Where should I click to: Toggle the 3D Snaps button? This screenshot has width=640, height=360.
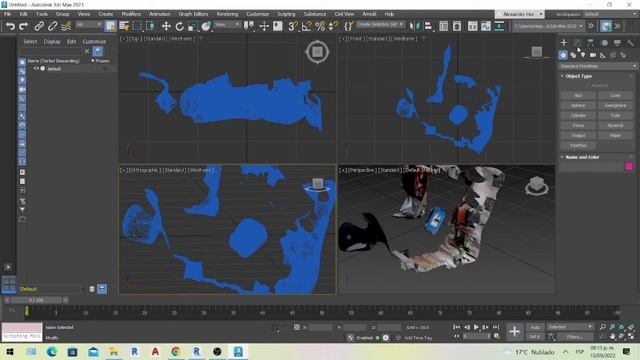(x=293, y=27)
